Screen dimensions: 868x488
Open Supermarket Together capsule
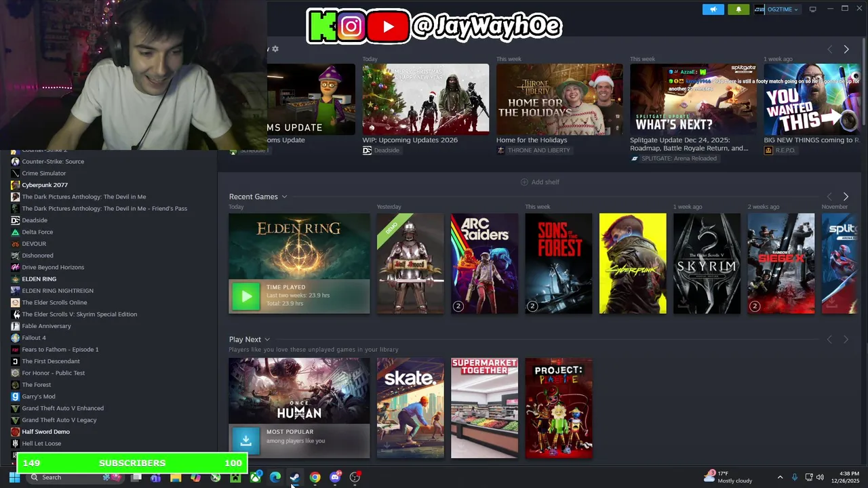484,408
